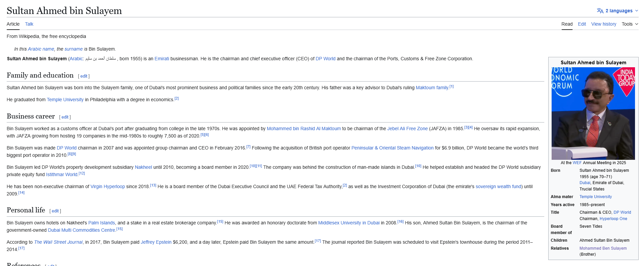Open the Virgin Hyperloop link
This screenshot has height=266, width=644.
click(108, 186)
